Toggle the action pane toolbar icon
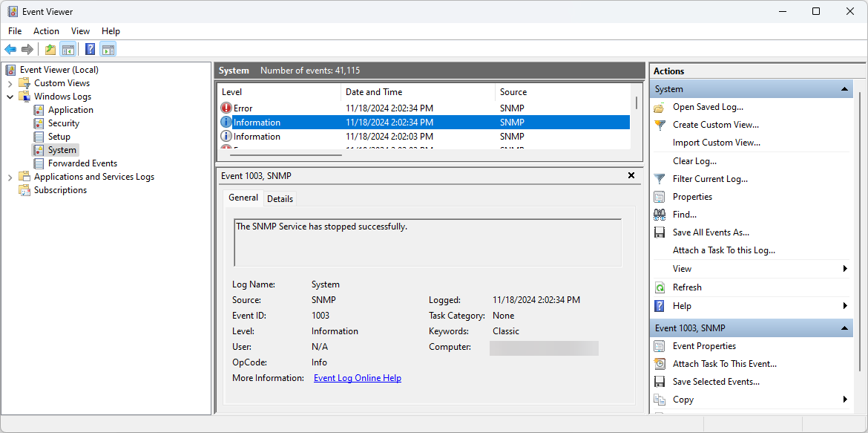 tap(108, 49)
